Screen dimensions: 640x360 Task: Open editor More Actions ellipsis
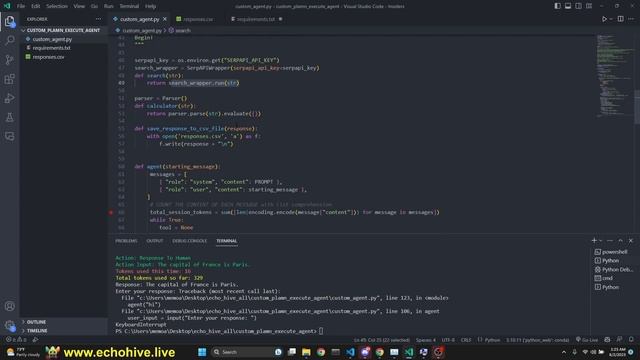point(631,19)
